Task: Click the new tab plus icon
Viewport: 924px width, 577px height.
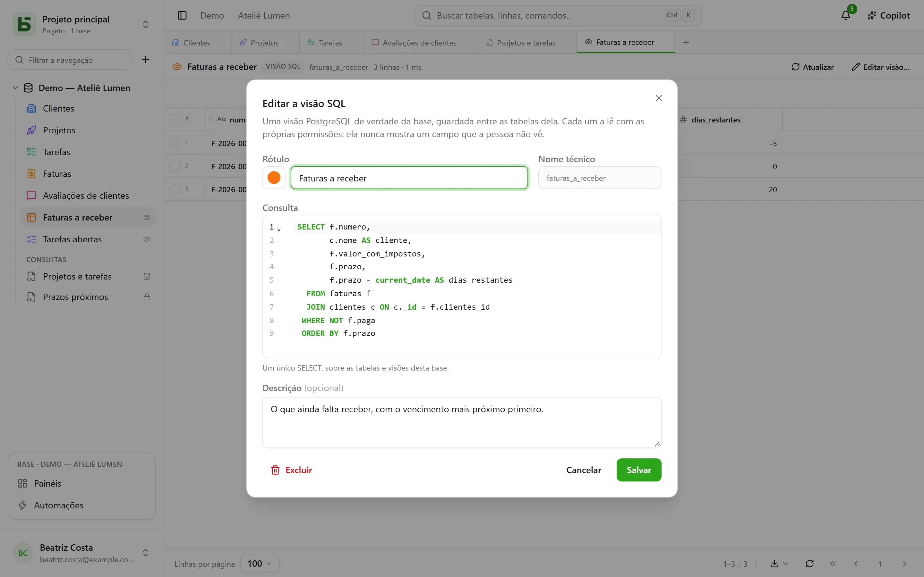Action: 686,42
